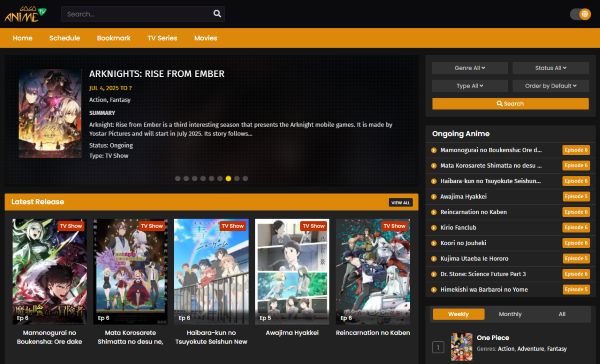The image size is (600, 364).
Task: Click the Adventure genre under One Piece
Action: pyautogui.click(x=530, y=349)
